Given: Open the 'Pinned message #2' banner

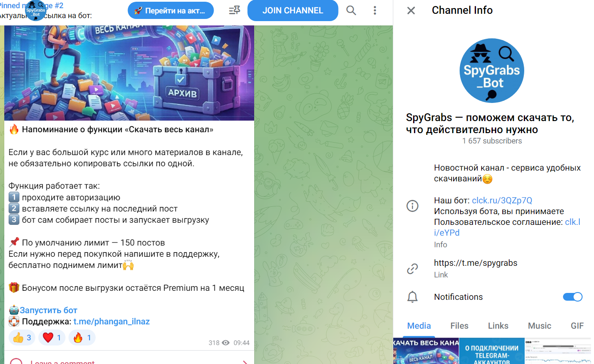Looking at the screenshot, I should click(x=45, y=10).
